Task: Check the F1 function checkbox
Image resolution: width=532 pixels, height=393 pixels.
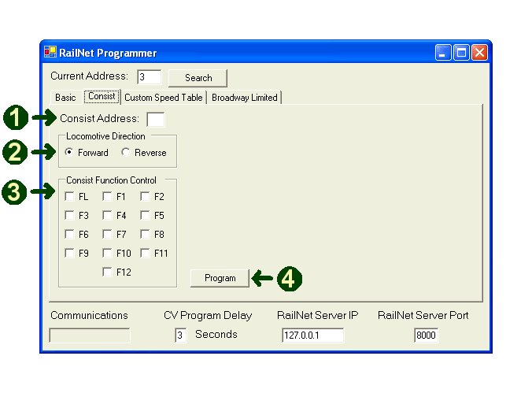Action: click(107, 196)
